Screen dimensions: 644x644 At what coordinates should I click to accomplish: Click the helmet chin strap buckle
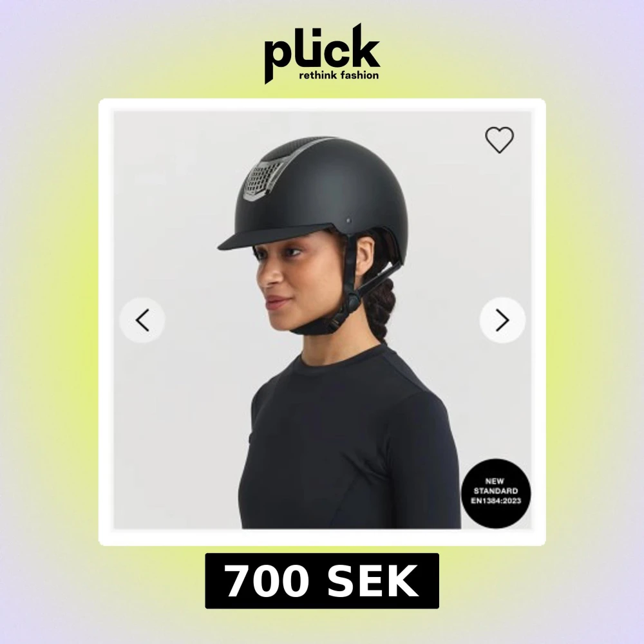[x=353, y=303]
